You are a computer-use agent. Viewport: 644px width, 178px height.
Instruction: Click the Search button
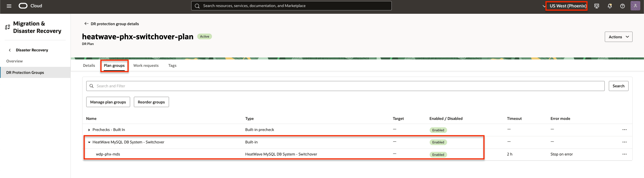(x=619, y=86)
